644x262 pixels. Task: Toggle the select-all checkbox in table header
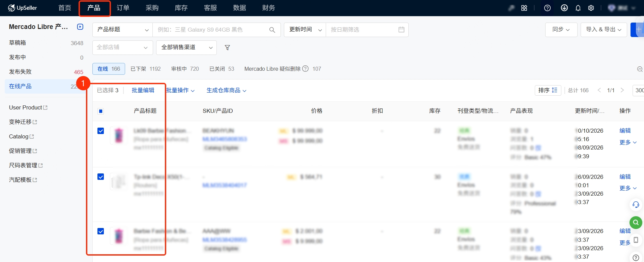tap(100, 111)
